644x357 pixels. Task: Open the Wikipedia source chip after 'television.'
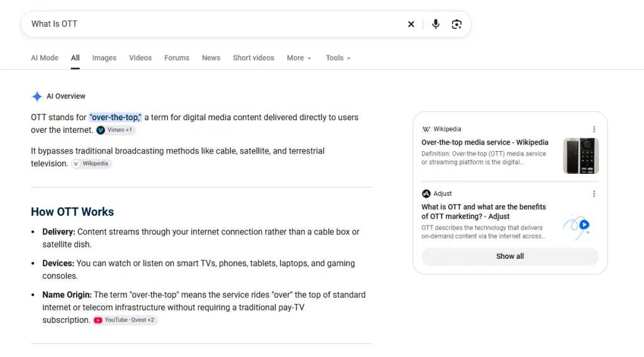[91, 164]
